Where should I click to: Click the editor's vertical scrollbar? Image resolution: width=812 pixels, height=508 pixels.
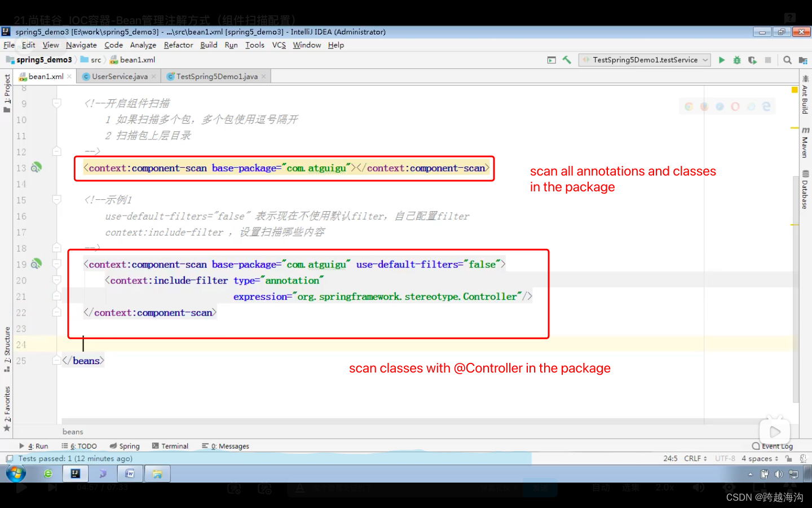coord(795,289)
